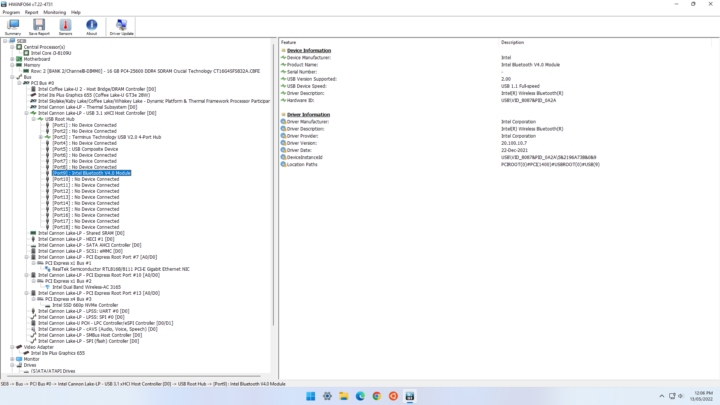This screenshot has width=720, height=405.
Task: Select Port5 USB Composite Device
Action: tap(85, 149)
